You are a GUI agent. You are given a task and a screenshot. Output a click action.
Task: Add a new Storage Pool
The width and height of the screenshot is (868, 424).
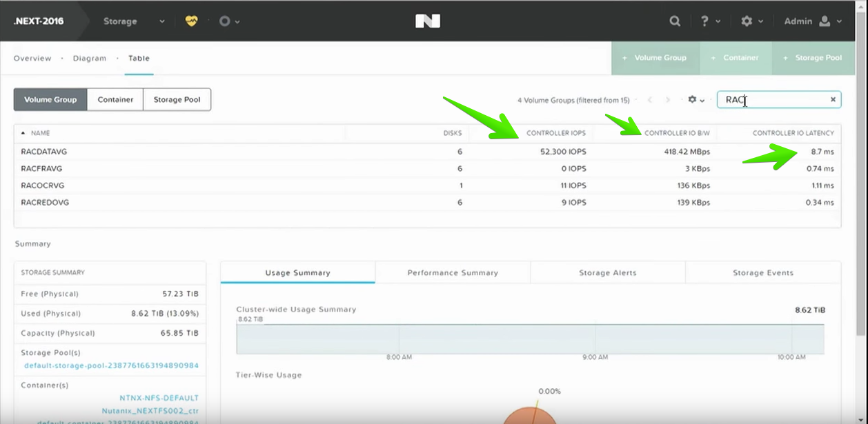812,58
